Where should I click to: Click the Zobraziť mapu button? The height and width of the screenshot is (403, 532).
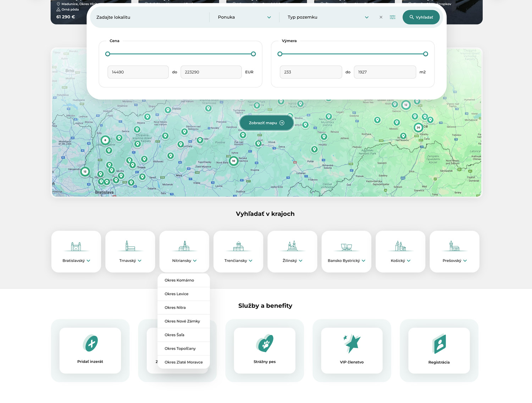pos(266,123)
